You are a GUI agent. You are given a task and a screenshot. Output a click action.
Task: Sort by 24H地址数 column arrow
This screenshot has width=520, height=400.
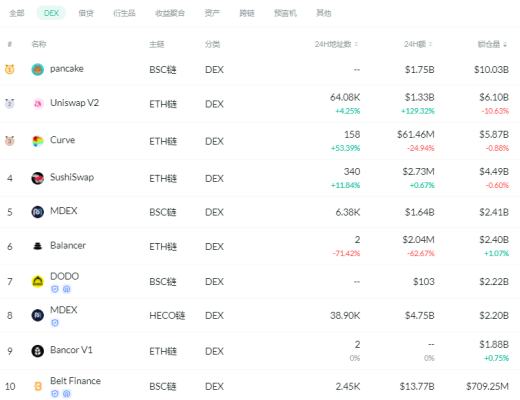[x=356, y=44]
